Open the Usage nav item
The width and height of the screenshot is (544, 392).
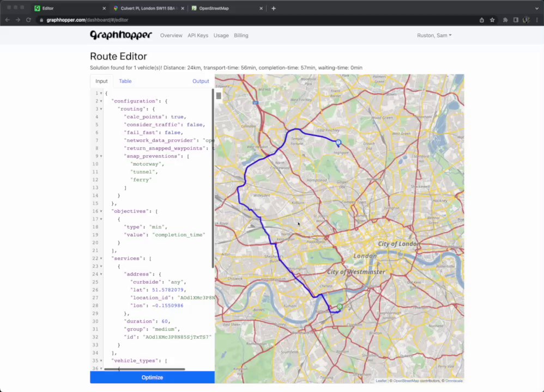(221, 35)
